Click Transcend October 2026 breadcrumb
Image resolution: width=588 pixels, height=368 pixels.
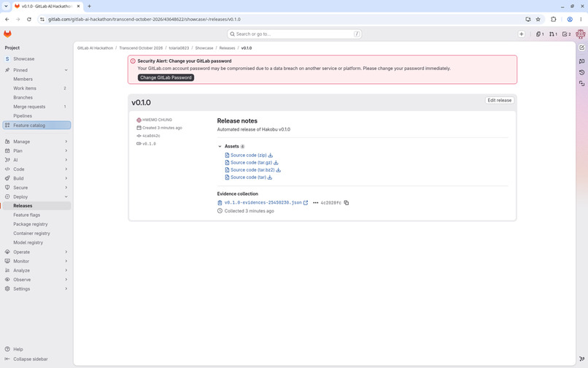141,48
